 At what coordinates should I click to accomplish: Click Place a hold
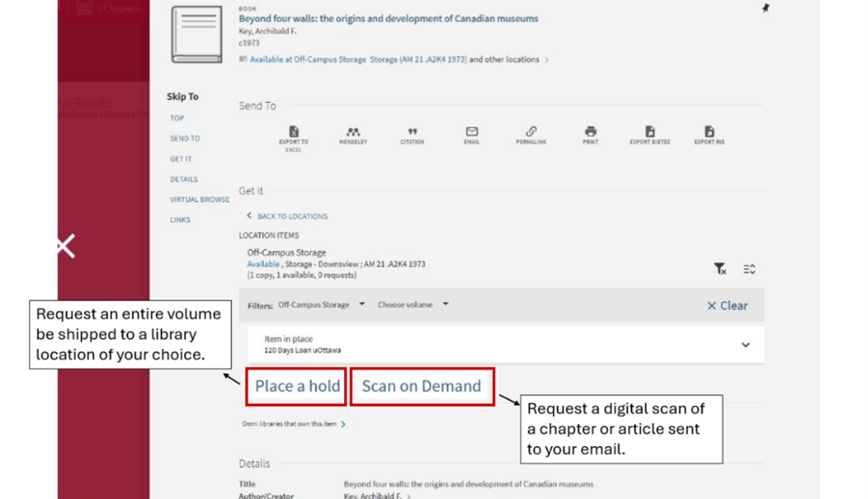coord(297,386)
